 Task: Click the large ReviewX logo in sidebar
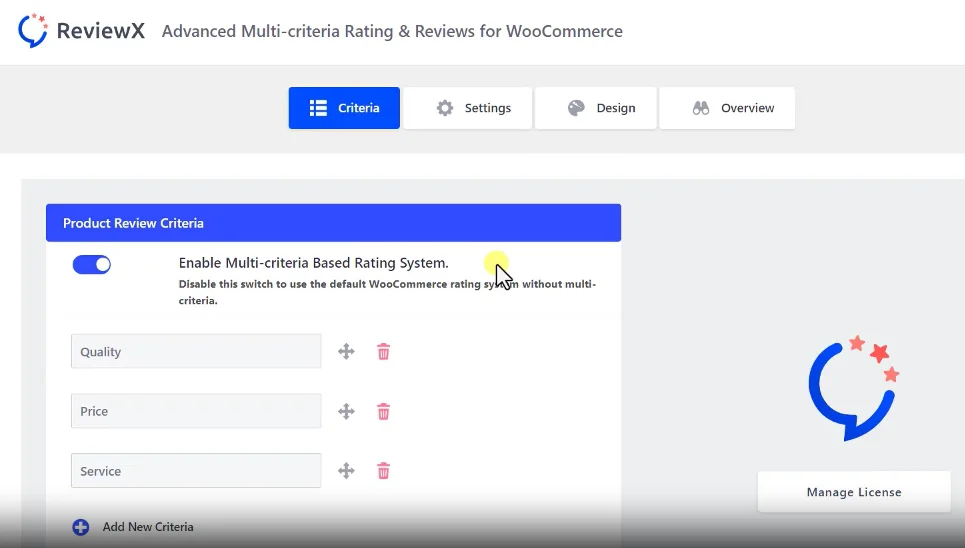[854, 389]
